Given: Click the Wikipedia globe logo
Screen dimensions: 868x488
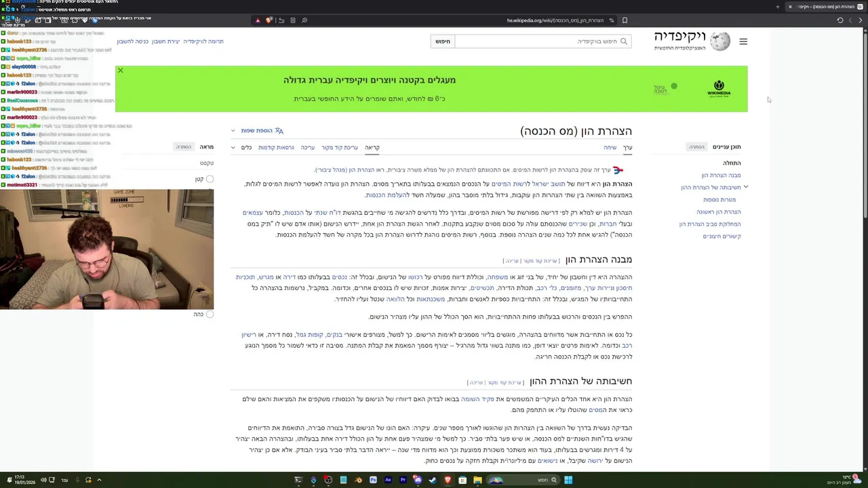Looking at the screenshot, I should (720, 41).
